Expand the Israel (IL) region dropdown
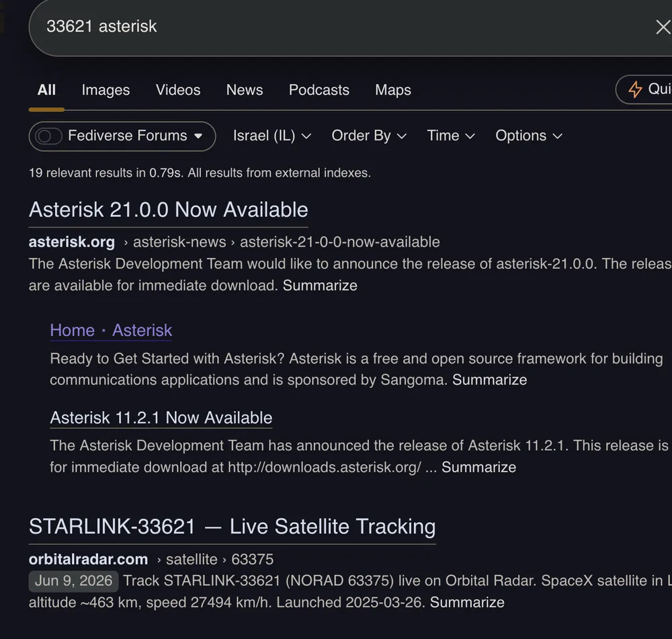672x639 pixels. tap(272, 136)
